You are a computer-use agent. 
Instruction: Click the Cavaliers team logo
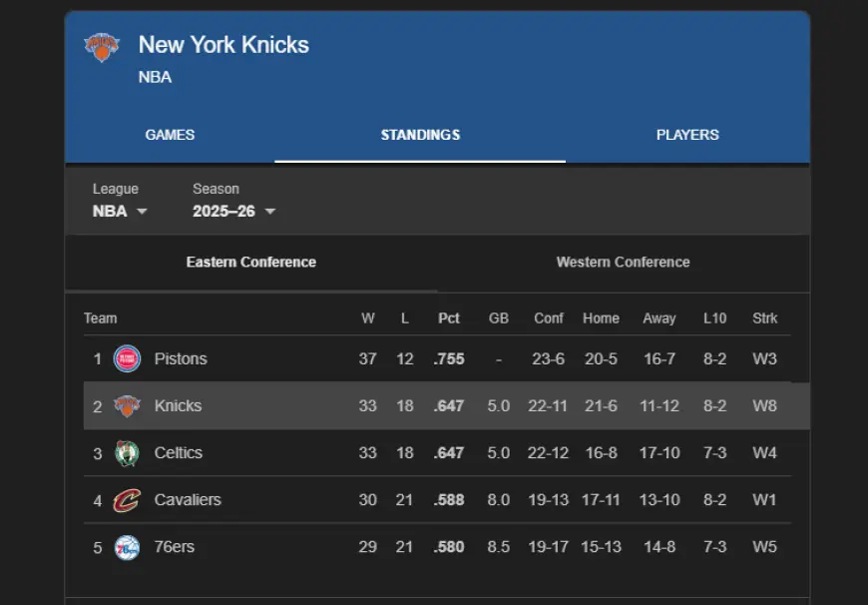127,499
